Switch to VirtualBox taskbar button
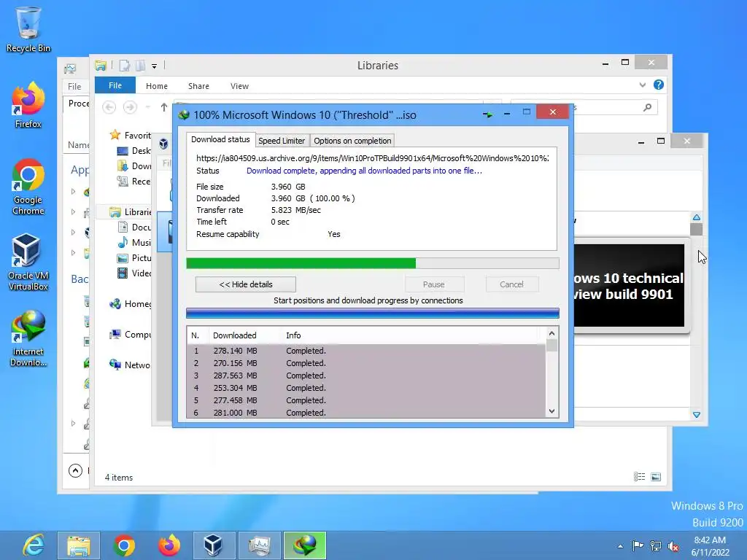Screen dimensions: 747x560 point(214,545)
